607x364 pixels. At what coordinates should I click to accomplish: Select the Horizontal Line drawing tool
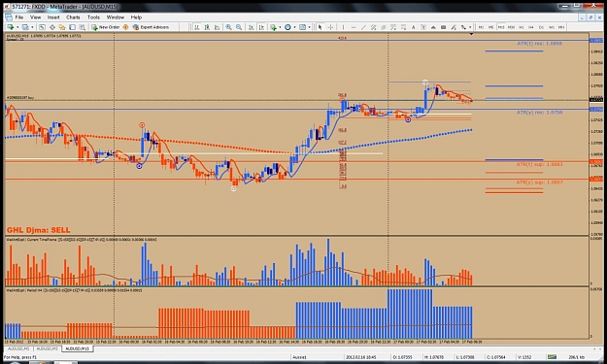[354, 27]
